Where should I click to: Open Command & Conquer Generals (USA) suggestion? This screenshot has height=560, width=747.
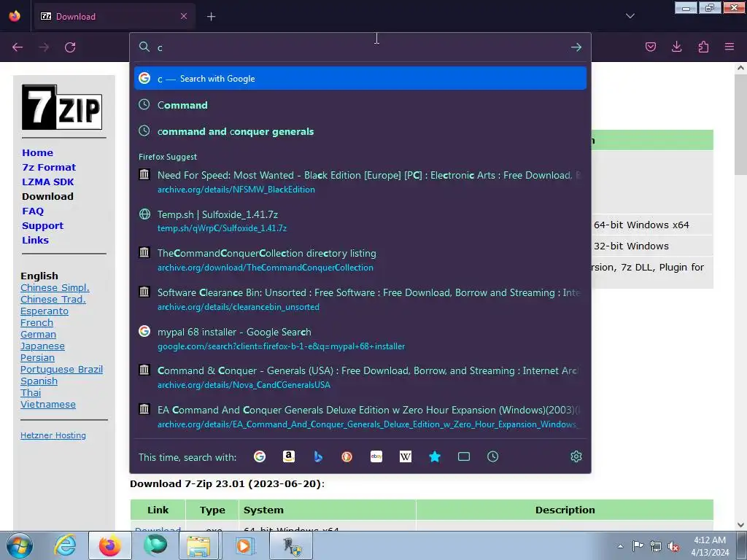pos(360,378)
